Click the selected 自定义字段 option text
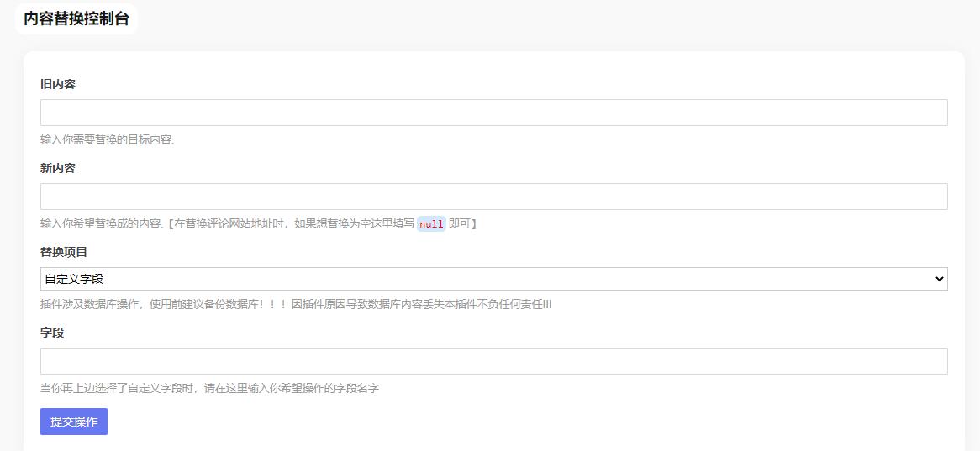The width and height of the screenshot is (980, 451). click(74, 279)
